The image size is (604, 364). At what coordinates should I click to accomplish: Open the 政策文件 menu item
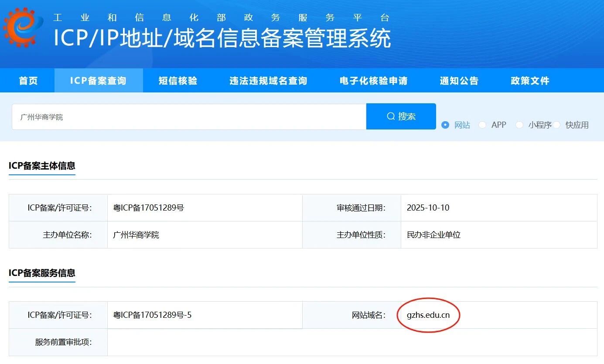click(529, 80)
